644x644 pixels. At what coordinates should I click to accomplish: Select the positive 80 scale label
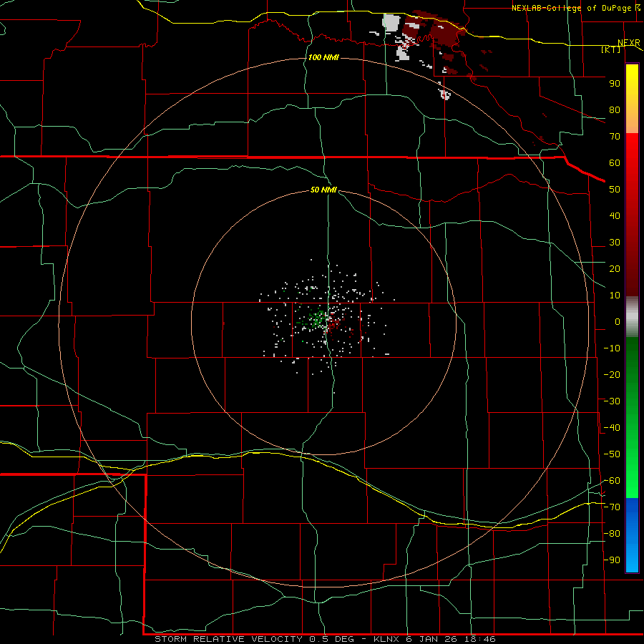point(615,109)
